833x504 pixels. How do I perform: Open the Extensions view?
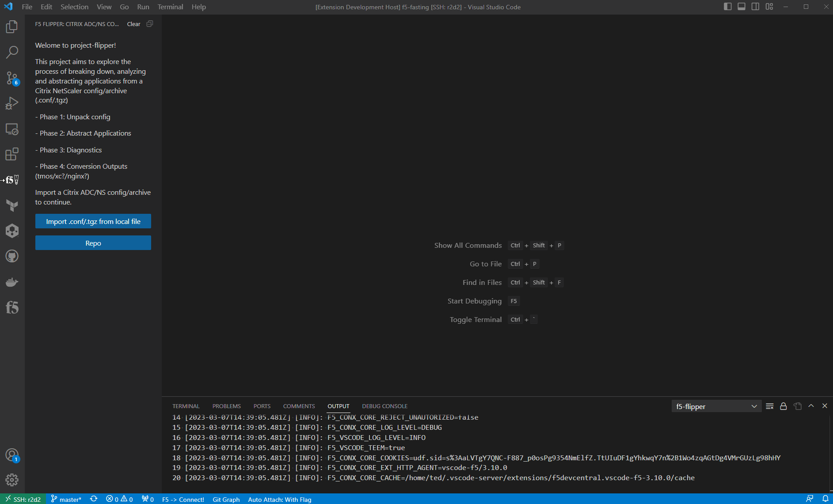pos(12,154)
